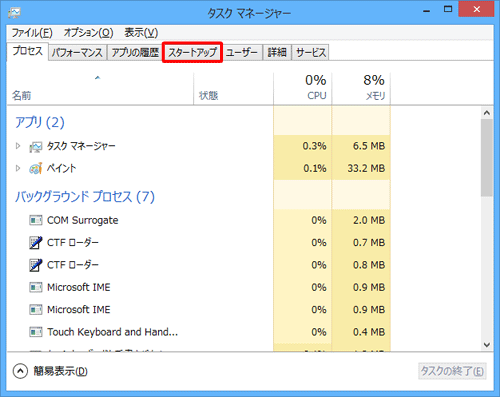This screenshot has width=500, height=397.
Task: Select the COM Surrogate row text
Action: click(83, 220)
